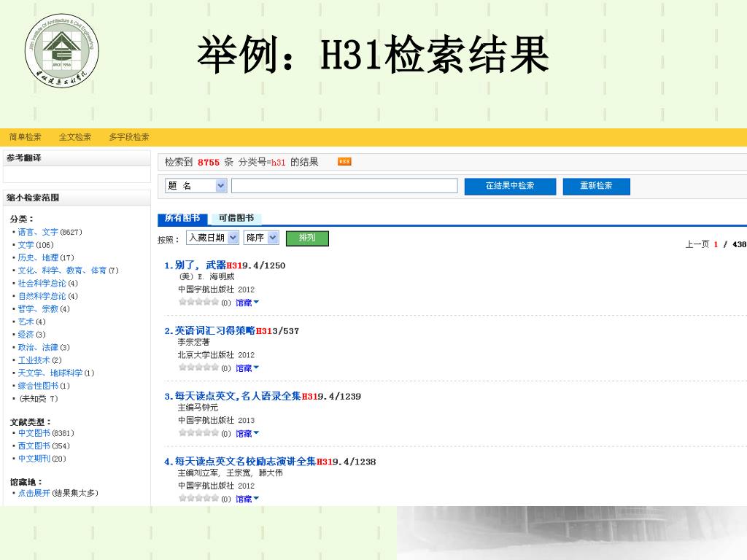747x560 pixels.
Task: Expand 馆藏 for 每天读点英文,名人语录全集
Action: (247, 433)
